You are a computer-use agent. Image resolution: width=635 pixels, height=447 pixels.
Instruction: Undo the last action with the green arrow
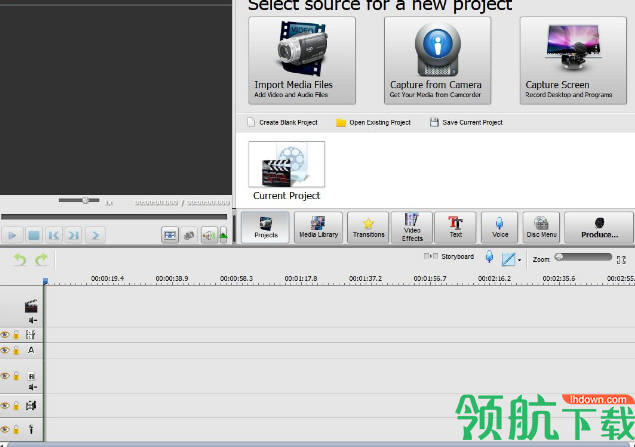tap(19, 260)
